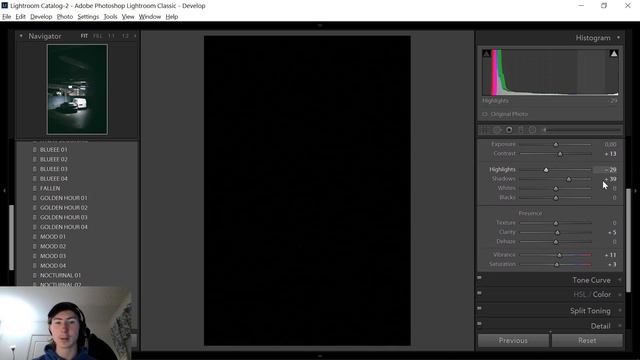Screen dimensions: 640x360
Task: Open the Window menu
Action: tap(150, 17)
